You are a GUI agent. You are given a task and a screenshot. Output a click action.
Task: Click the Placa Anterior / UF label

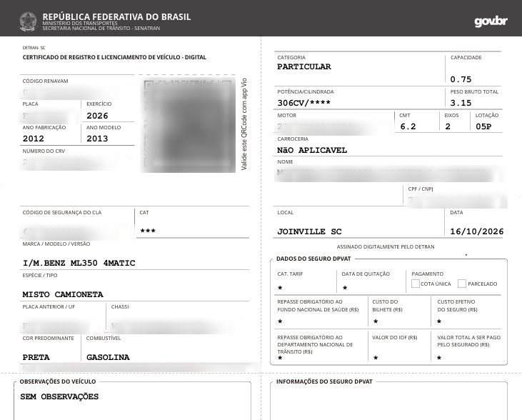tap(49, 306)
